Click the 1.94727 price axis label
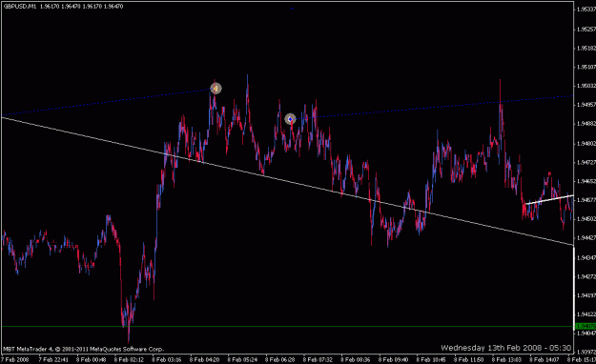Image resolution: width=596 pixels, height=364 pixels. 586,162
